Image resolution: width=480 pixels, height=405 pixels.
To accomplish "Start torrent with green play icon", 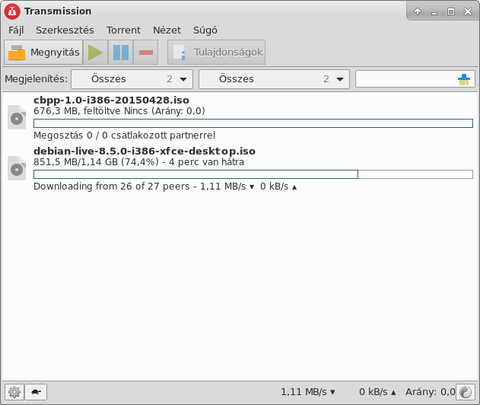I will coord(95,52).
